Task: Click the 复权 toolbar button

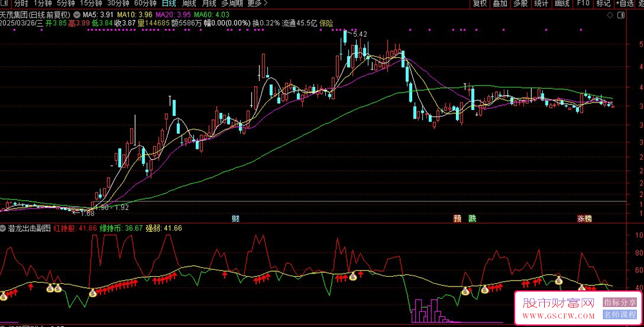Action: (x=480, y=4)
